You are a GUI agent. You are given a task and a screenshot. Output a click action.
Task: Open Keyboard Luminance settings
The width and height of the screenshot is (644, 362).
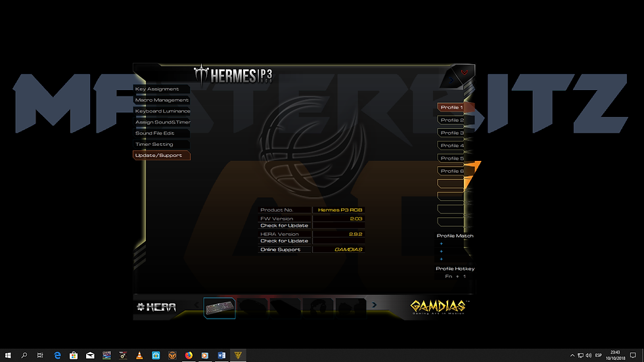[x=162, y=111]
